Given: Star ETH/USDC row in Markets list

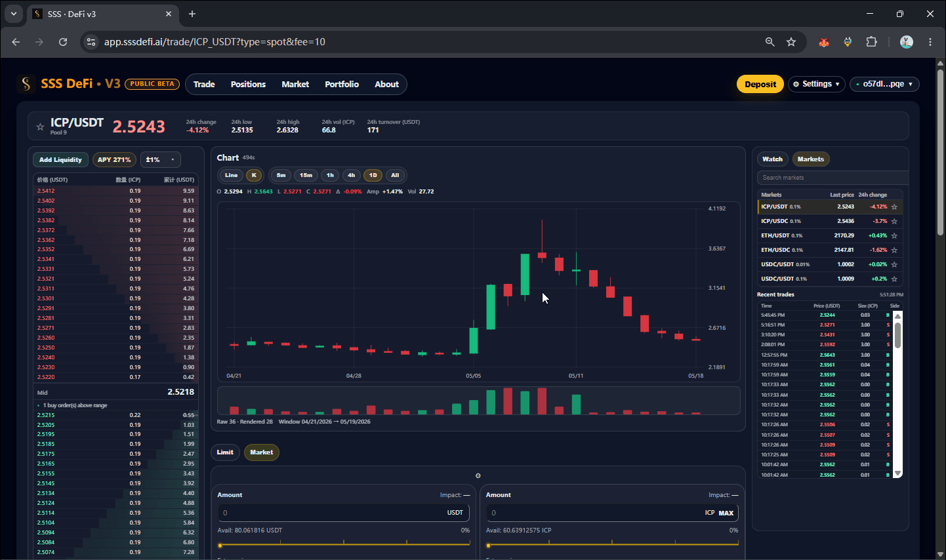Looking at the screenshot, I should [894, 250].
